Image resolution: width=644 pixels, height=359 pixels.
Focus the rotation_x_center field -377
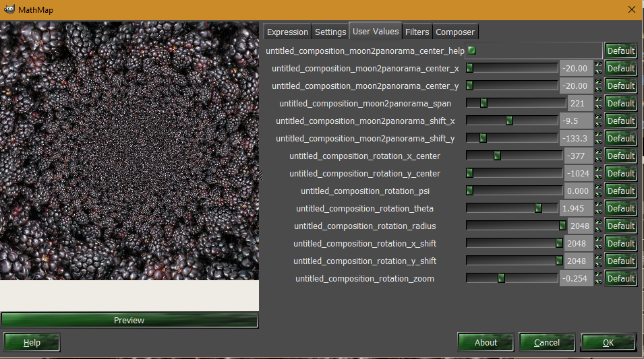(579, 156)
